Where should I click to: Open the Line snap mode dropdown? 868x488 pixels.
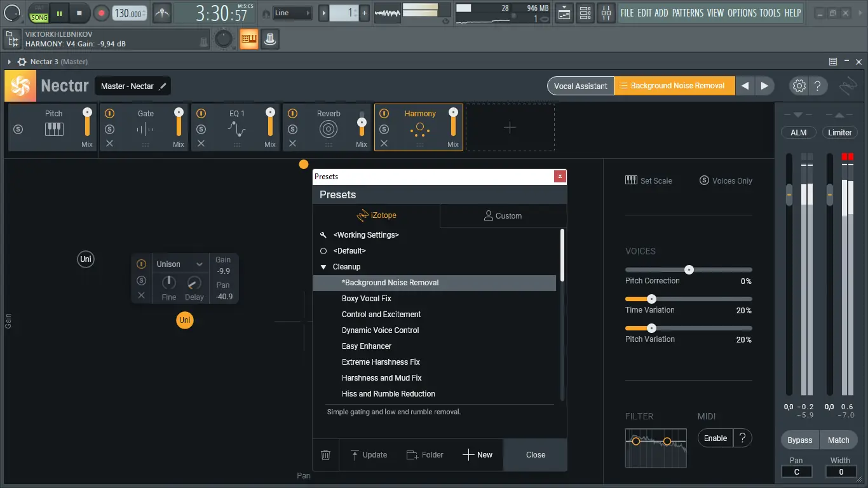point(293,13)
